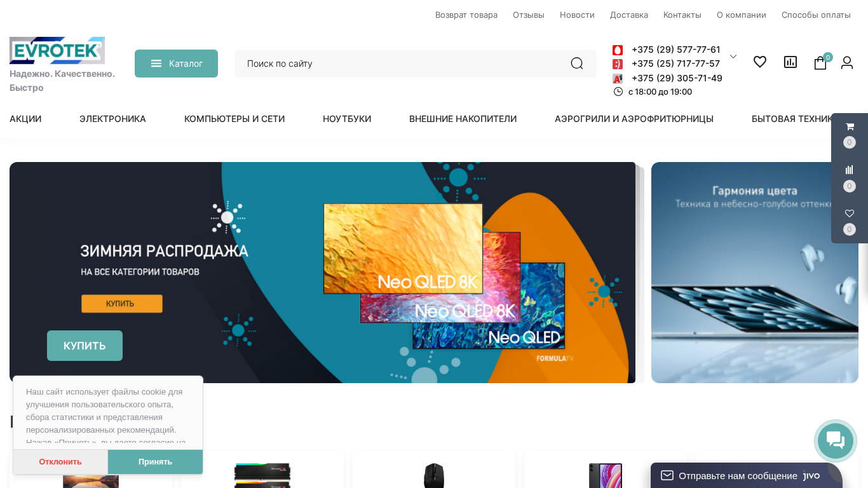868x488 pixels.
Task: Click the favorites heart in side panel
Action: tap(850, 213)
